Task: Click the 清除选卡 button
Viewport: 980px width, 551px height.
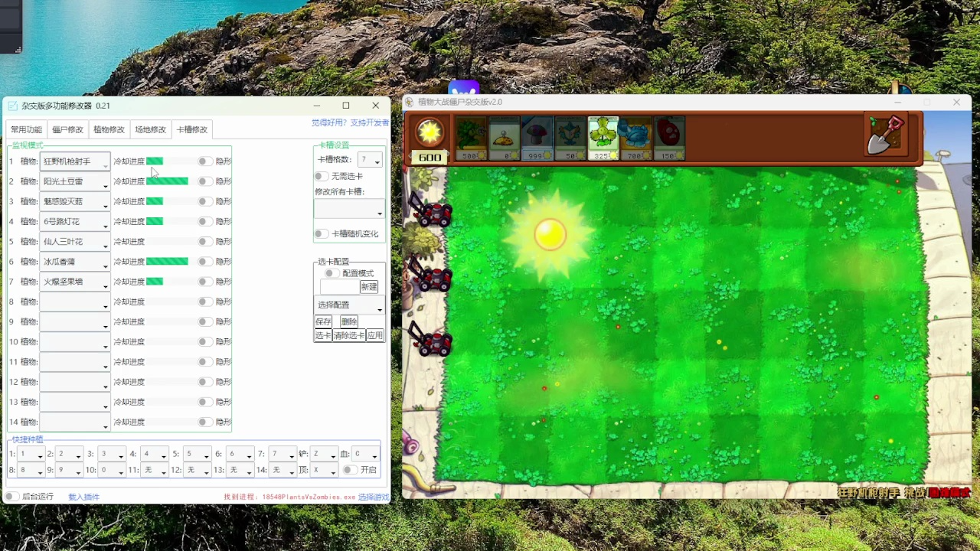Action: 349,336
